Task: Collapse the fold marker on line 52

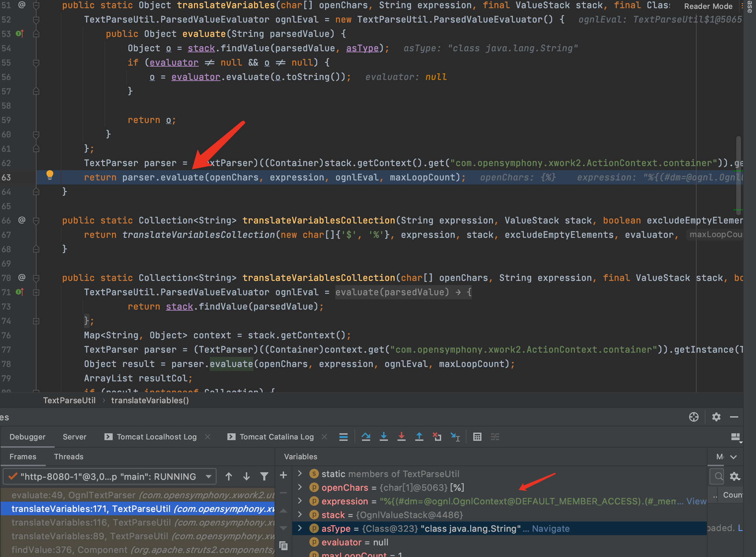Action: tap(36, 20)
